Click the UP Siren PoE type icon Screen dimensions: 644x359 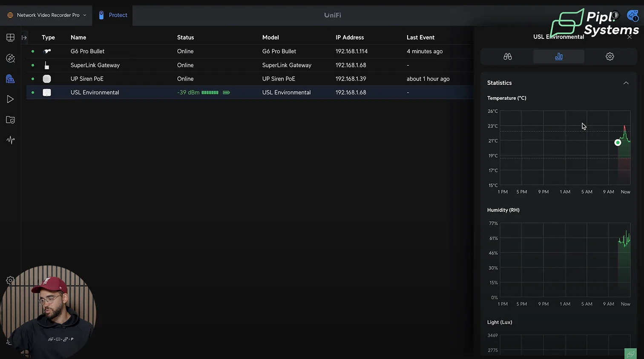point(47,79)
